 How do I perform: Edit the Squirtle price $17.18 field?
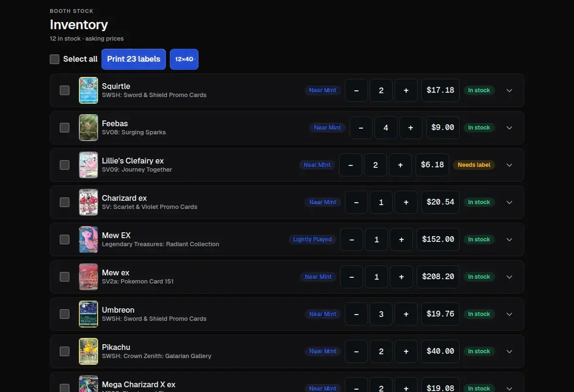point(441,90)
